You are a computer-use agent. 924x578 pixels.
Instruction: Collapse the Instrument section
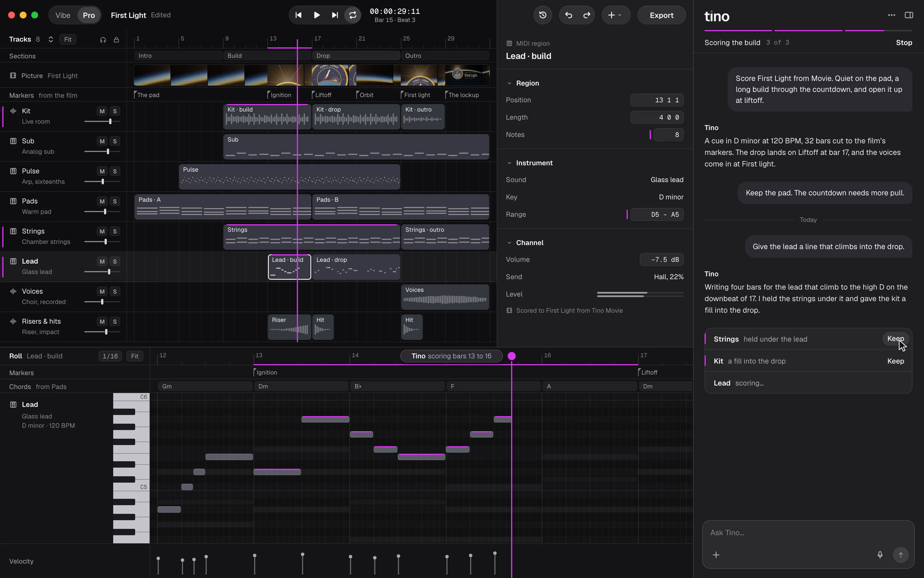509,163
